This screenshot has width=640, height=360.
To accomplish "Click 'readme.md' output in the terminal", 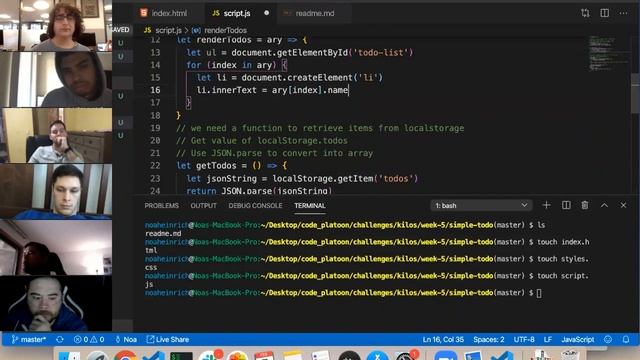I will tap(163, 233).
